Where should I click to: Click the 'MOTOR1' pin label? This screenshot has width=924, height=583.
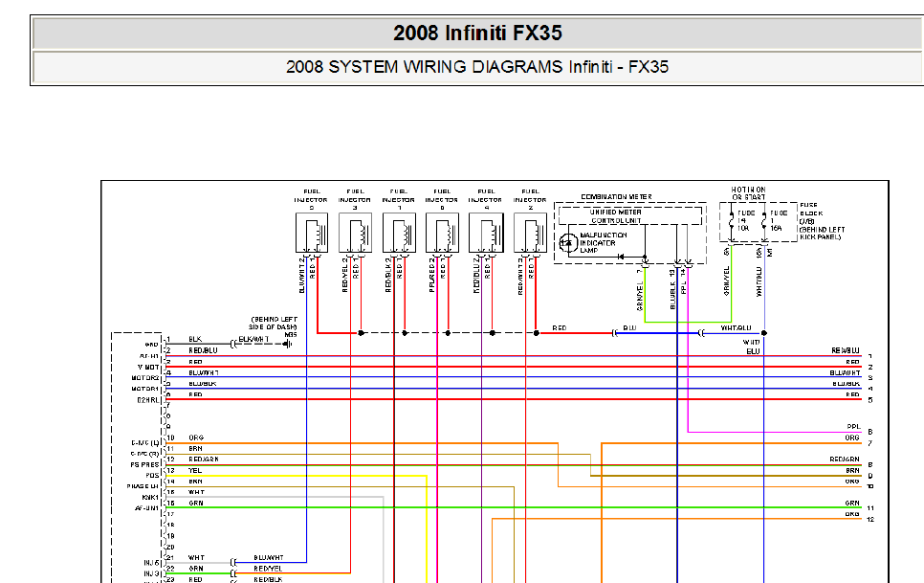click(145, 389)
